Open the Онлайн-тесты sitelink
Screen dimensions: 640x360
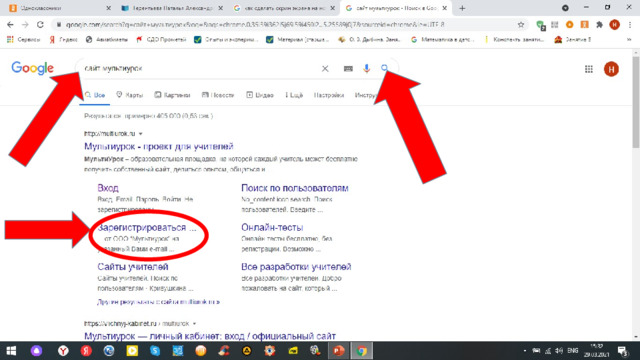pyautogui.click(x=272, y=227)
